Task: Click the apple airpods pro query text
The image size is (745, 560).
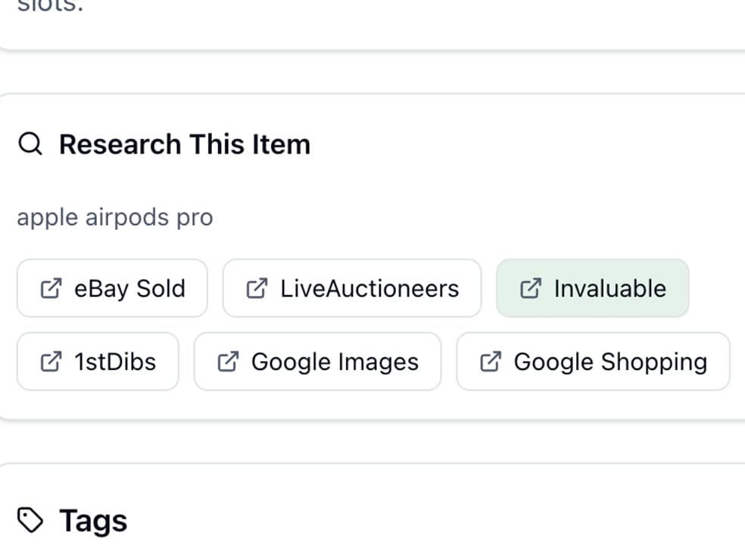Action: [114, 217]
